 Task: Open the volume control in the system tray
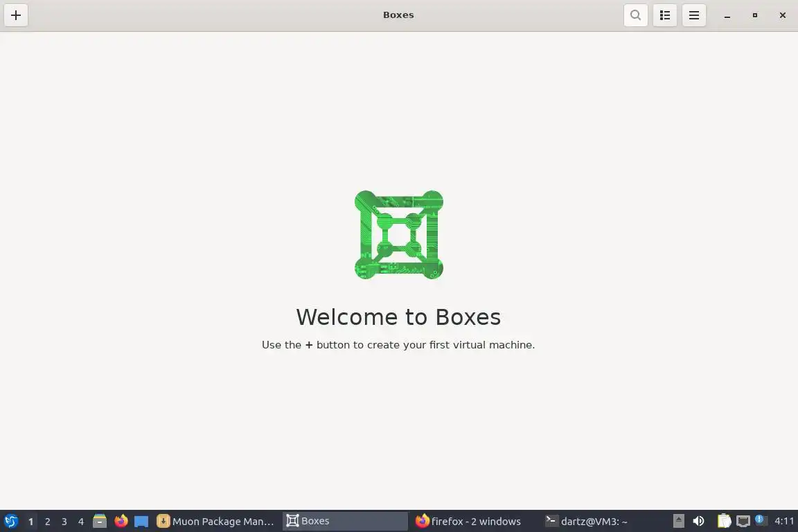coord(699,522)
